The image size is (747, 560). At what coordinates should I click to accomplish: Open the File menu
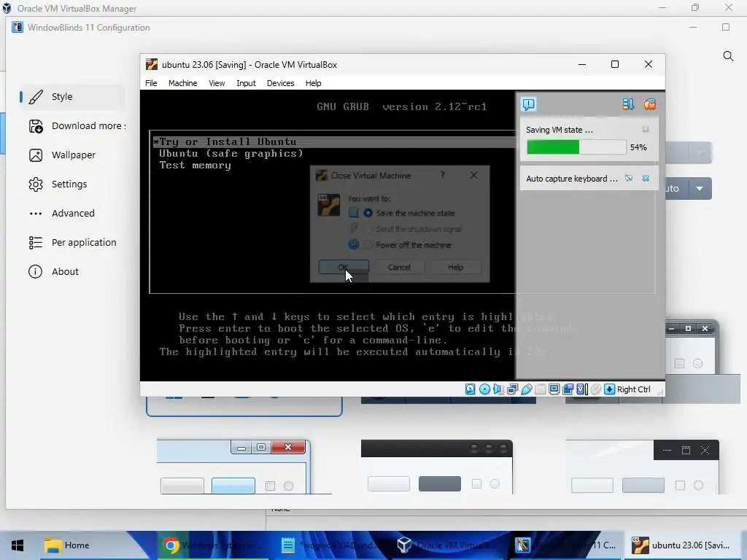tap(151, 83)
